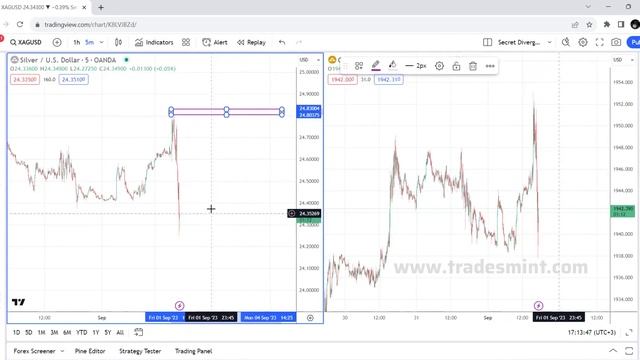Click the add symbol plus icon
Screen dimensions: 640x360
pyautogui.click(x=57, y=42)
